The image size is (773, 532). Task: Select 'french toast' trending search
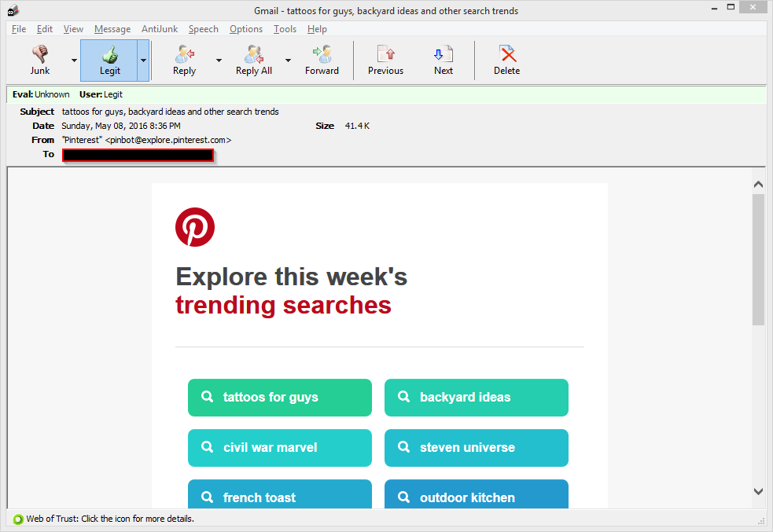279,494
